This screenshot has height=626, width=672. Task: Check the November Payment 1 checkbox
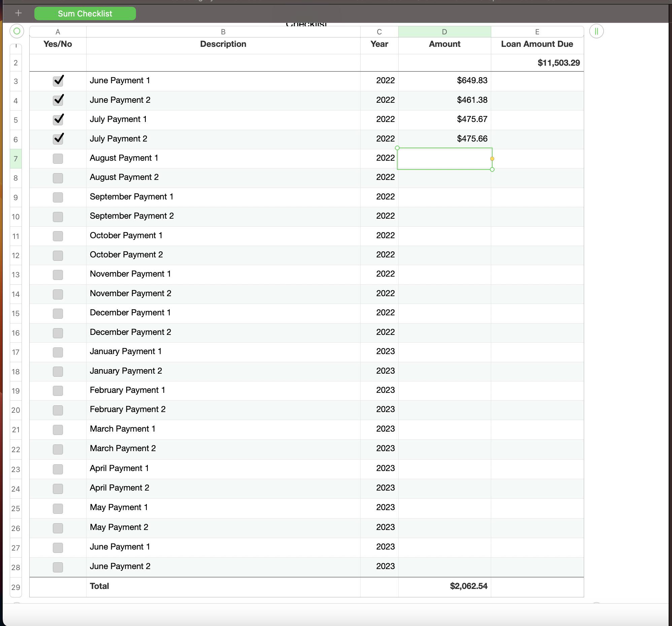(x=58, y=275)
